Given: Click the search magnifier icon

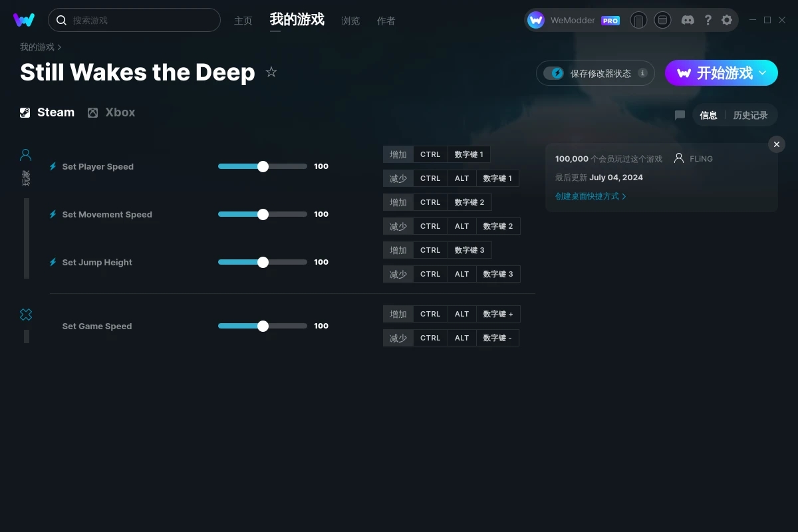Looking at the screenshot, I should pyautogui.click(x=61, y=21).
